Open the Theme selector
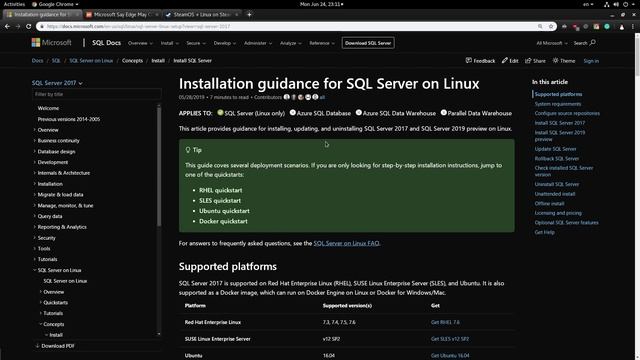 click(564, 60)
